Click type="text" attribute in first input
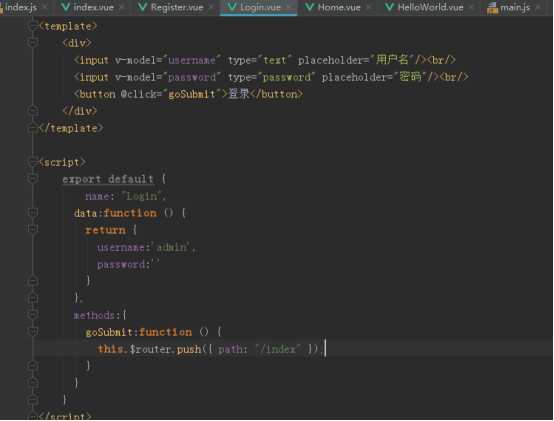554x421 pixels. pyautogui.click(x=261, y=60)
